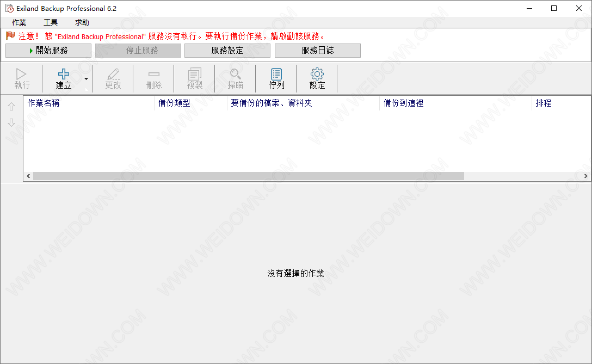Click the 開始服務 button
Viewport: 592px width, 364px height.
pyautogui.click(x=48, y=50)
